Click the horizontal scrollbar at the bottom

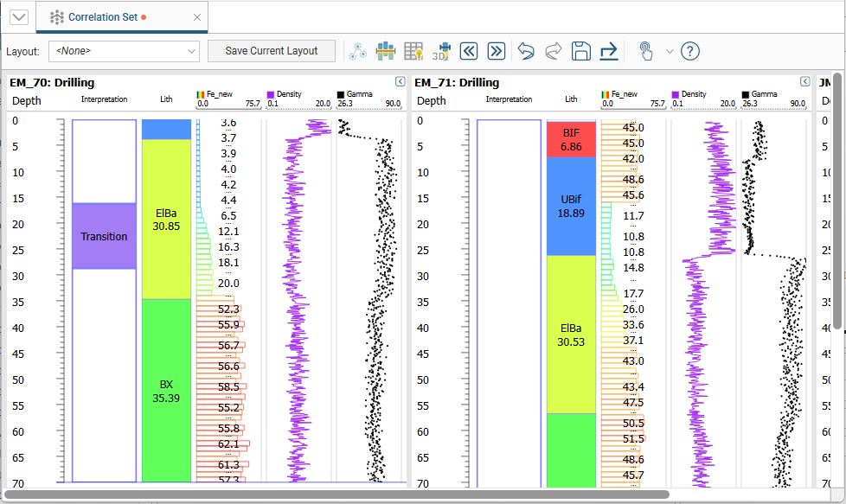point(336,494)
